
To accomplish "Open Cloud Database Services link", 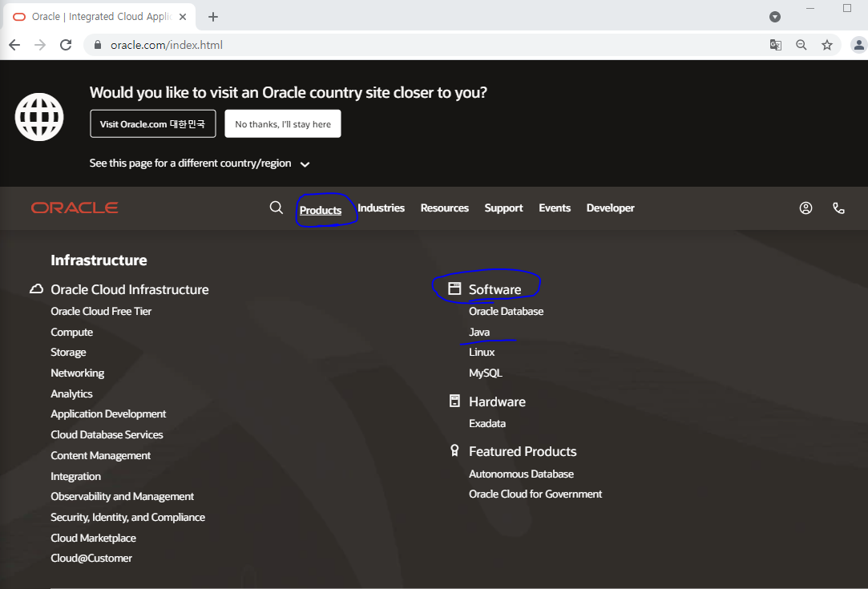I will point(107,434).
